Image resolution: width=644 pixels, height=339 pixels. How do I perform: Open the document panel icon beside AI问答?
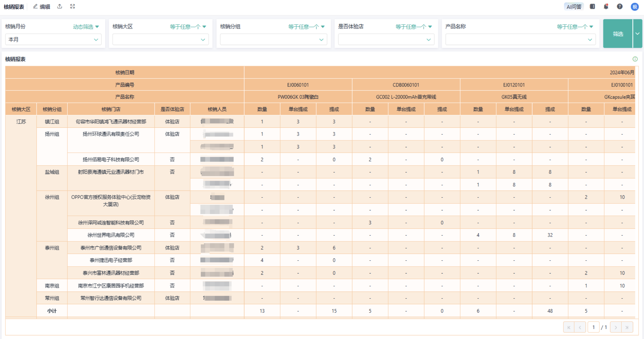pos(592,7)
